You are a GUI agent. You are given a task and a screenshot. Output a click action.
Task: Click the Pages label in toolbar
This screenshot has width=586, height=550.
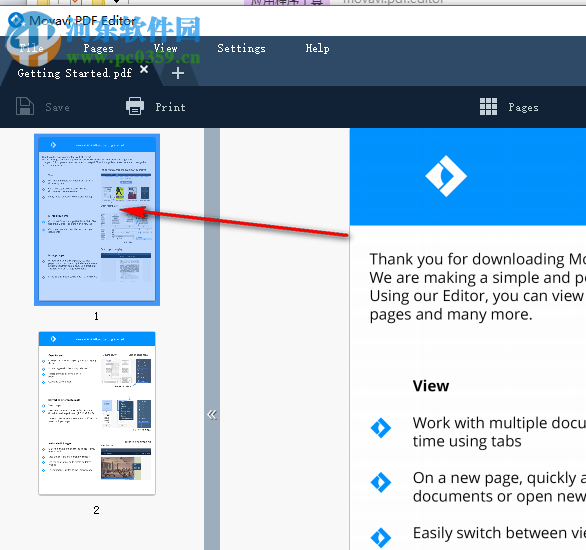523,107
